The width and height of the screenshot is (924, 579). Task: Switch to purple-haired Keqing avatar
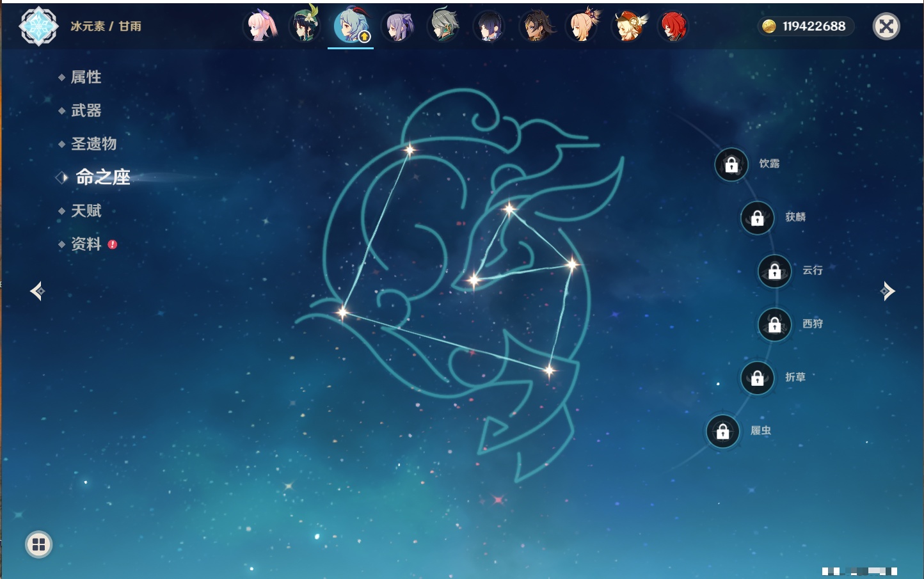tap(397, 26)
